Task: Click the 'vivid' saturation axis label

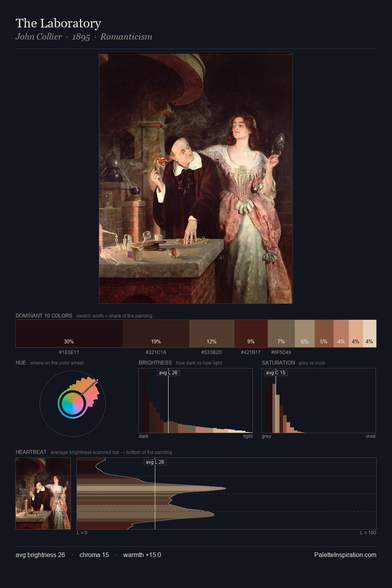Action: (x=370, y=436)
